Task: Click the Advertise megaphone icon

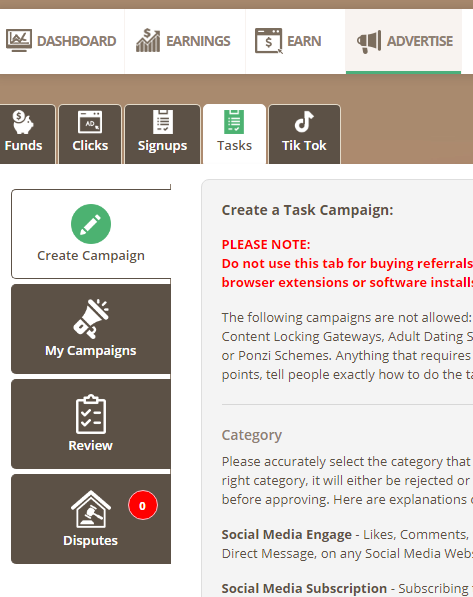Action: pyautogui.click(x=369, y=42)
